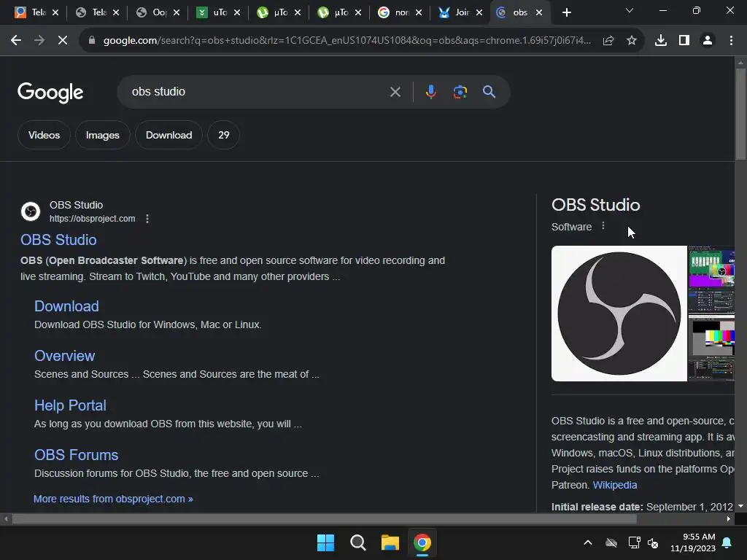Click the https://obsproject.com URL text
This screenshot has width=747, height=560.
click(93, 219)
